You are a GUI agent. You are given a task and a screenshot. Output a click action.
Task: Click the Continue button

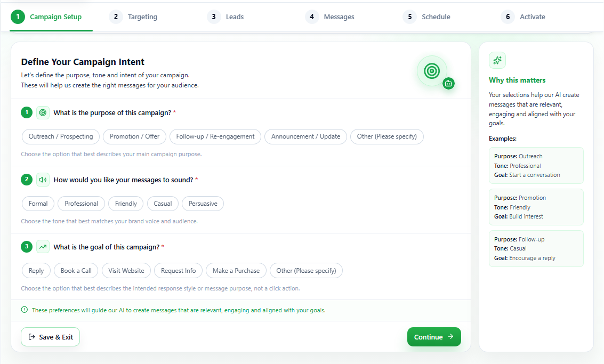(434, 337)
